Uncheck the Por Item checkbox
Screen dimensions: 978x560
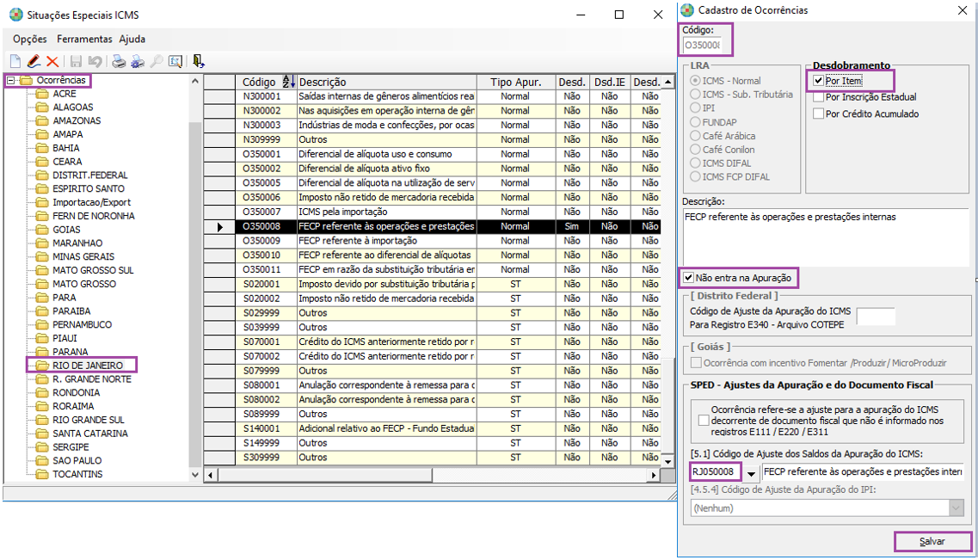[818, 81]
